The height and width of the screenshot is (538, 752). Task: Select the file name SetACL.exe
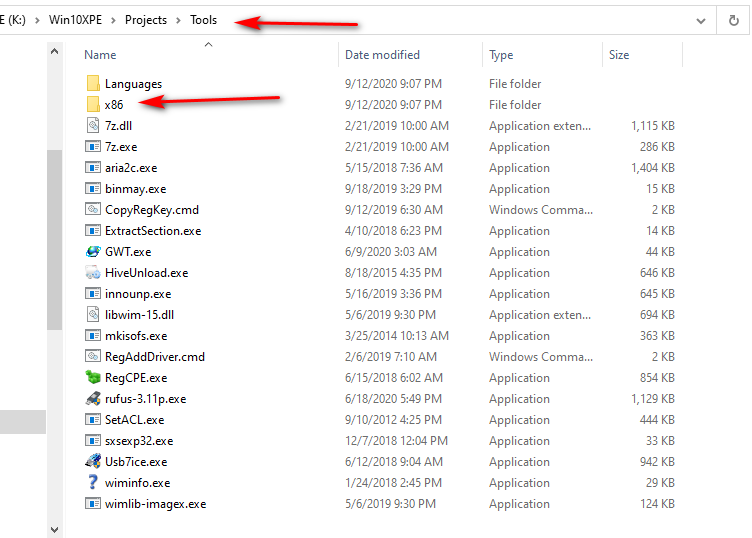135,420
